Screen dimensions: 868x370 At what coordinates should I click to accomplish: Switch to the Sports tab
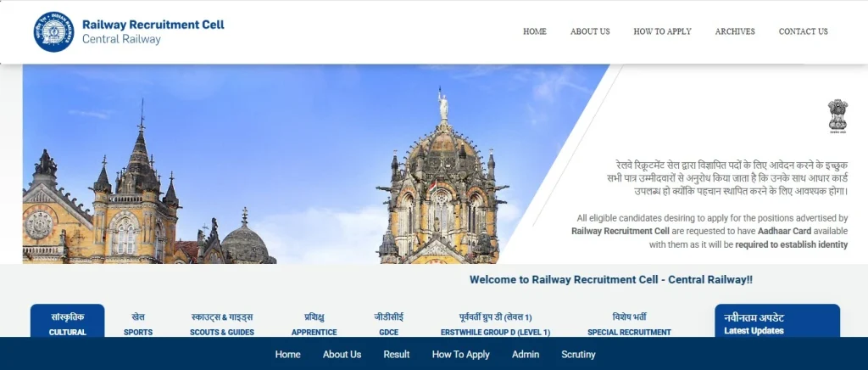click(138, 323)
